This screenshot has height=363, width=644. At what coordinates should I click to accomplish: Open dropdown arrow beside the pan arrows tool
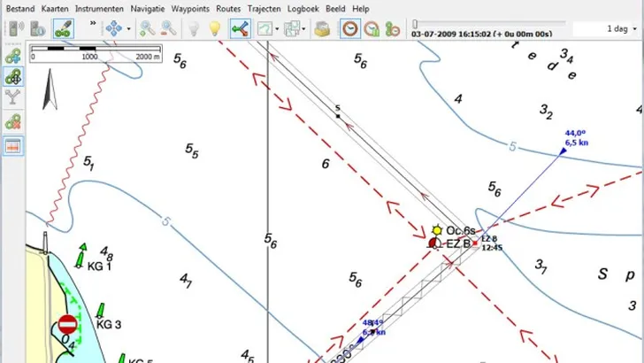tap(129, 28)
